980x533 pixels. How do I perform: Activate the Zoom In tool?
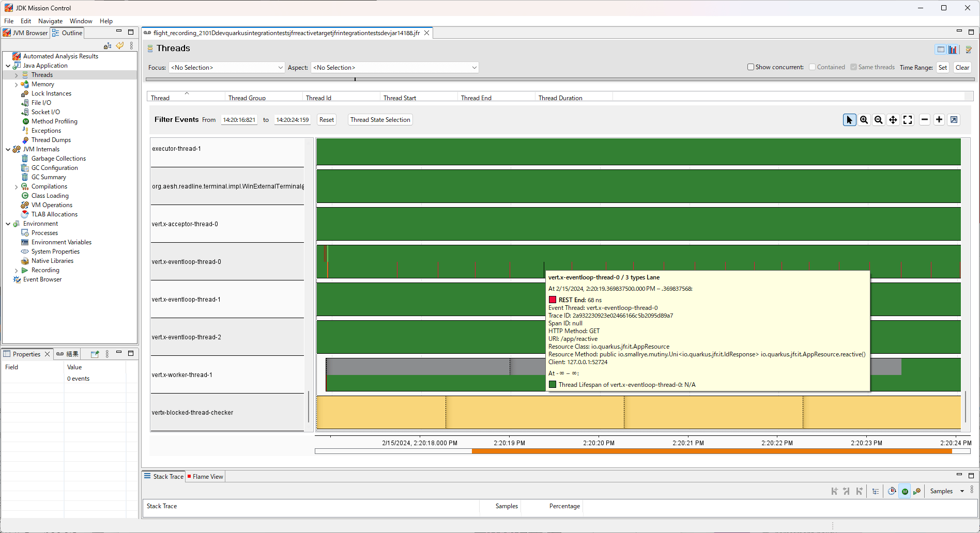coord(864,119)
